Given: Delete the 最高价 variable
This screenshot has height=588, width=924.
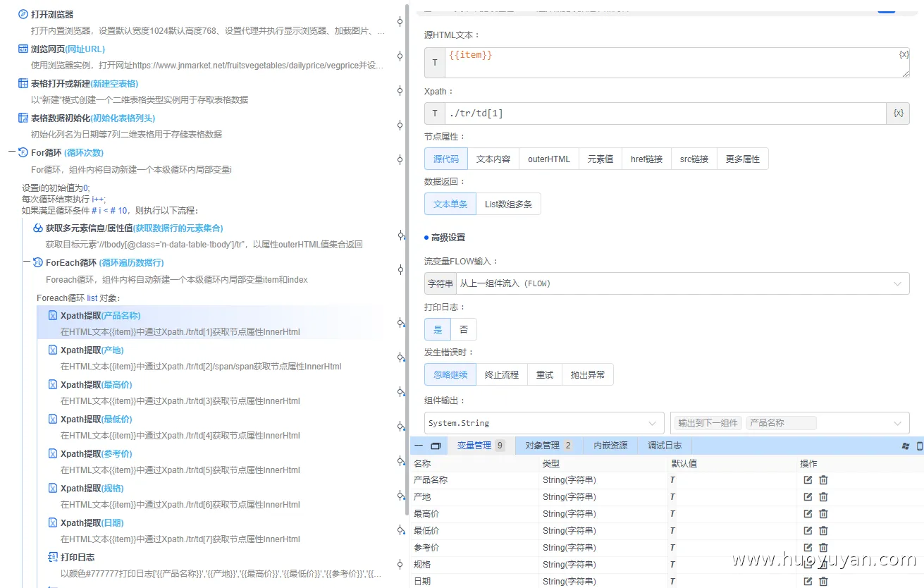Looking at the screenshot, I should tap(823, 514).
